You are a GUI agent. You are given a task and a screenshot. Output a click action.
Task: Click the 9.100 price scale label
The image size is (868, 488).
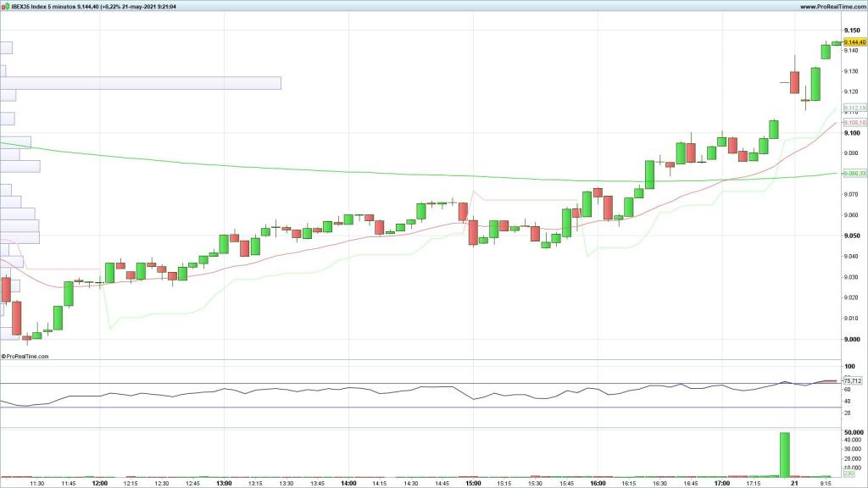[852, 133]
